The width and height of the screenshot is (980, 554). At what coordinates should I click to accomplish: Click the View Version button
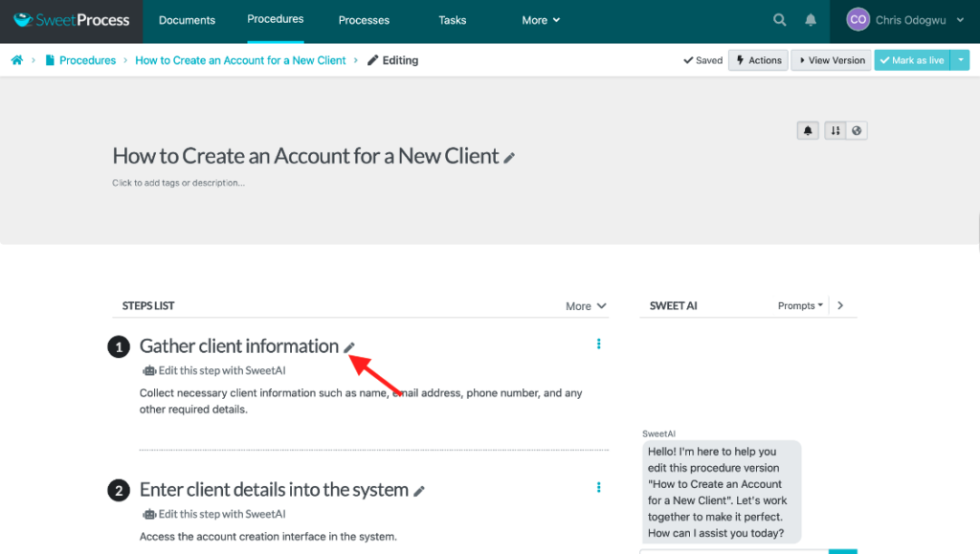pos(832,60)
